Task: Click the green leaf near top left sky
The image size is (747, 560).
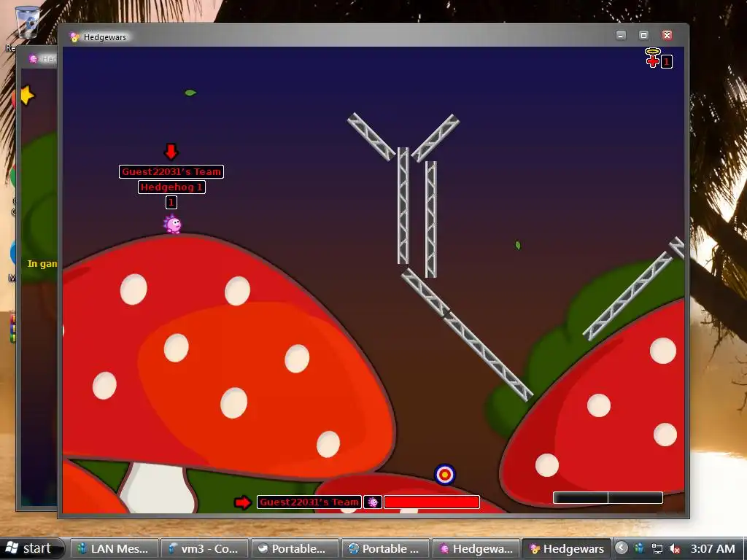Action: point(190,93)
